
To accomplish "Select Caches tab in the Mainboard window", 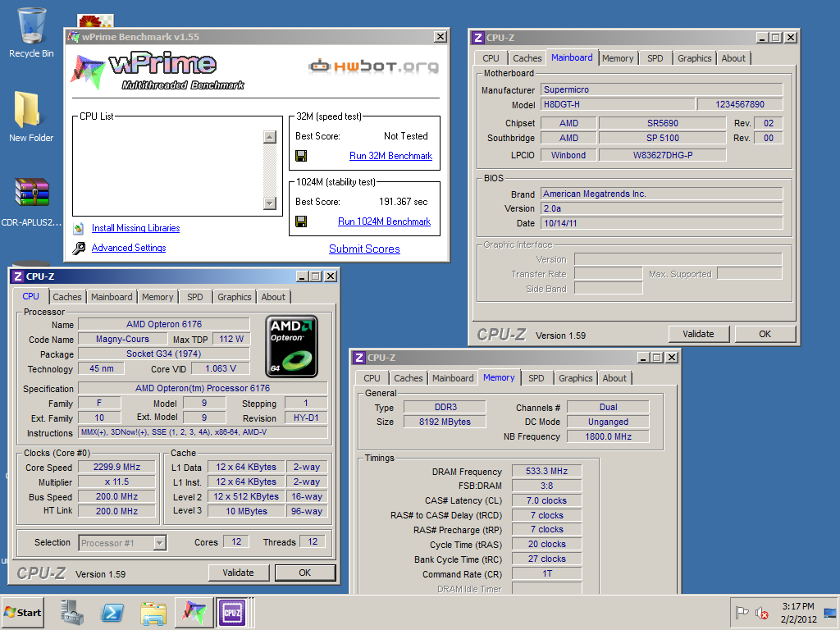I will (527, 58).
